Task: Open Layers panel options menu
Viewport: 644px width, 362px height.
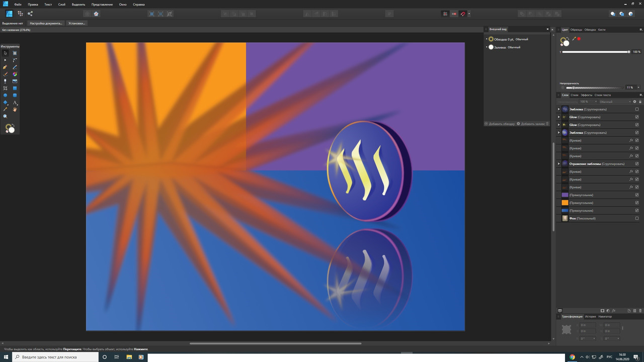Action: pyautogui.click(x=640, y=95)
